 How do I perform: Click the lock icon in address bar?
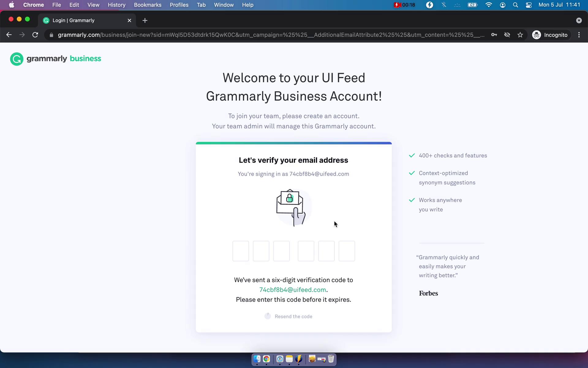51,35
